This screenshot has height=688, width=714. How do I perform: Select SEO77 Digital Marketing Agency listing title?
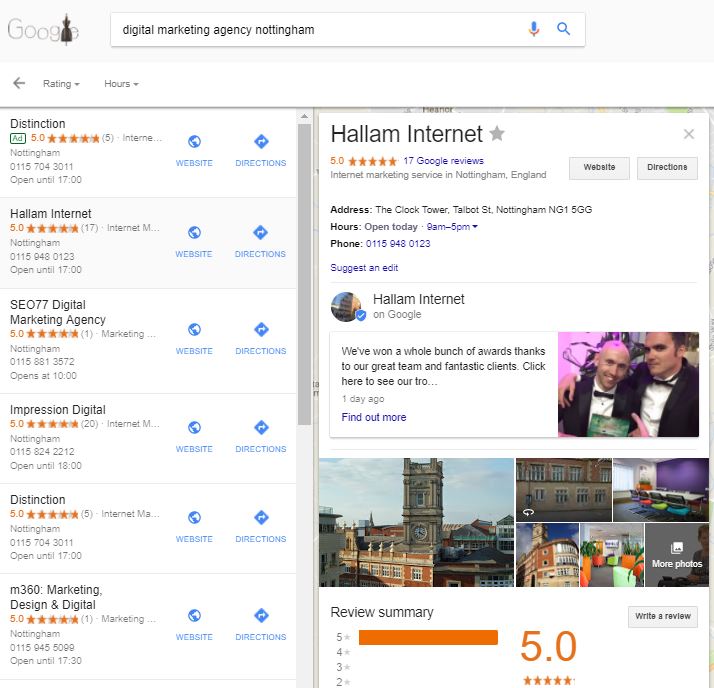58,312
